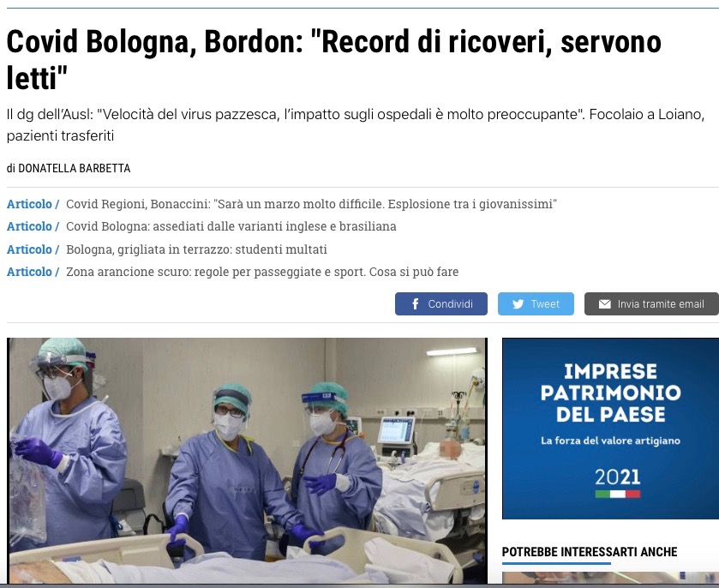Click the Twitter bird icon

[x=518, y=304]
